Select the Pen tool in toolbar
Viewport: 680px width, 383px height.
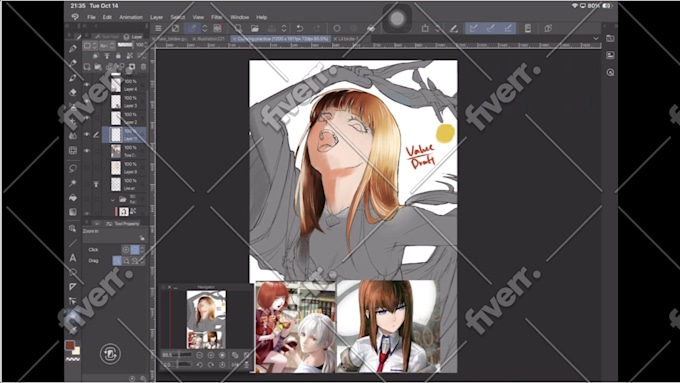73,48
